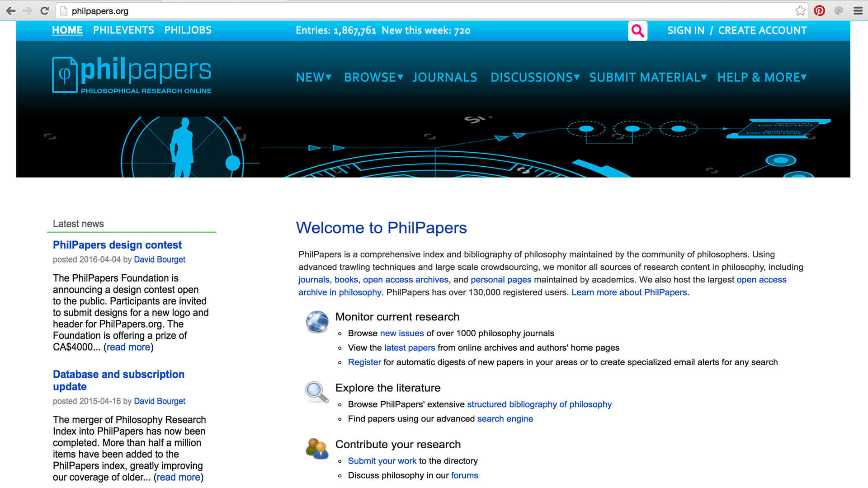Expand the DISCUSSIONS dropdown menu
The image size is (868, 488).
point(535,77)
